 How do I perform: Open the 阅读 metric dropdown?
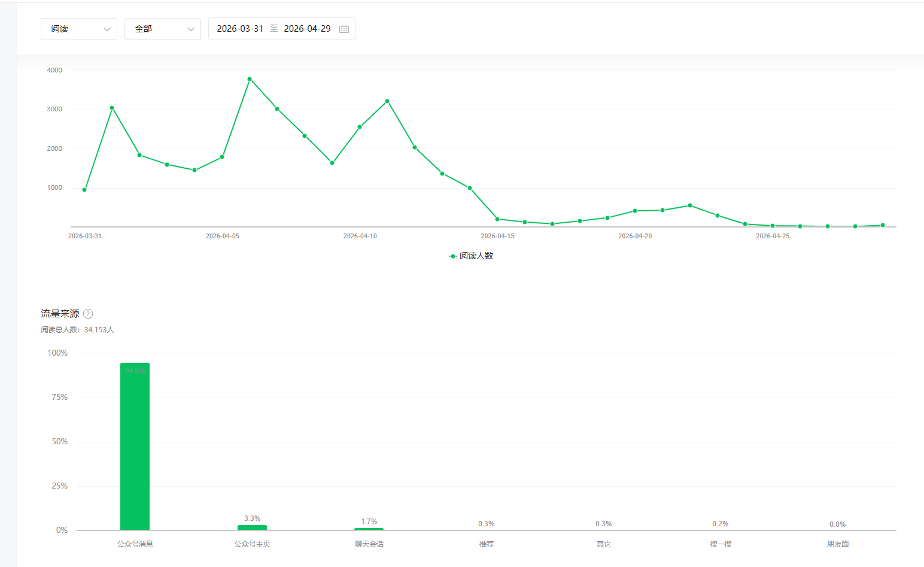[x=78, y=29]
